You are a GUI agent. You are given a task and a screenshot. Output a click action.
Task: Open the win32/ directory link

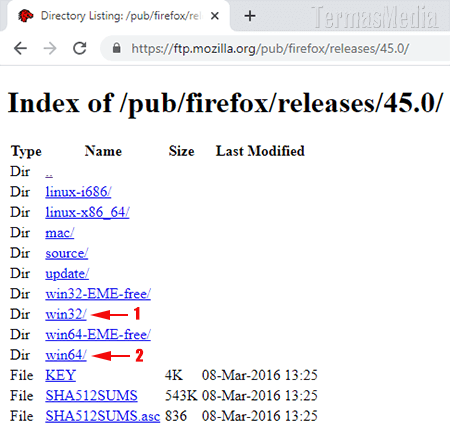coord(66,314)
